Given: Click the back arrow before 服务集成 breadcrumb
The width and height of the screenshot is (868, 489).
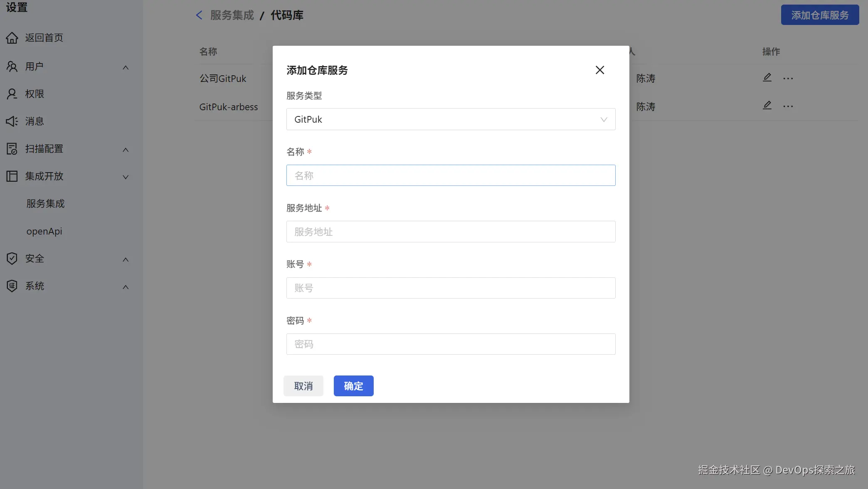Looking at the screenshot, I should [x=199, y=15].
